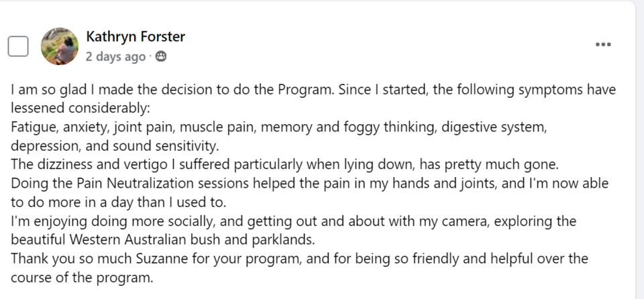Click the line starting "Fatigue, anxiety, joint pain"

point(279,127)
